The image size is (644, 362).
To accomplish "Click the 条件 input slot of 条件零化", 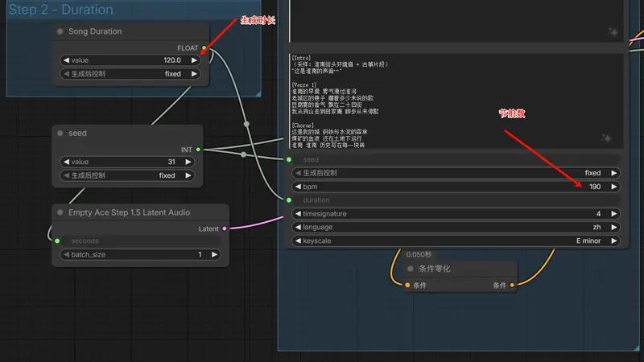I will 407,285.
